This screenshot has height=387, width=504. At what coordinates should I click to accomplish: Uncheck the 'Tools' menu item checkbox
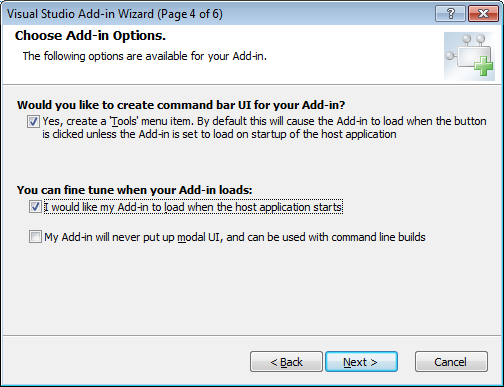click(x=33, y=121)
